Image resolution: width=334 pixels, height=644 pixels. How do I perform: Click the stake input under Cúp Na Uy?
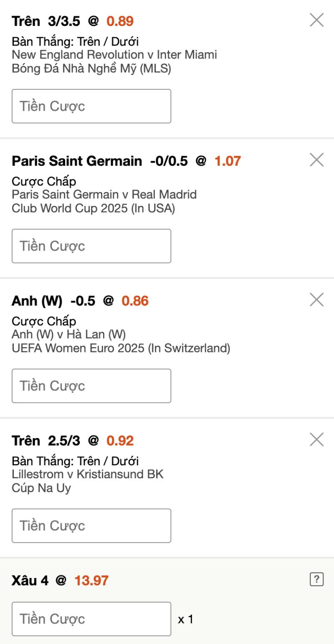click(91, 526)
